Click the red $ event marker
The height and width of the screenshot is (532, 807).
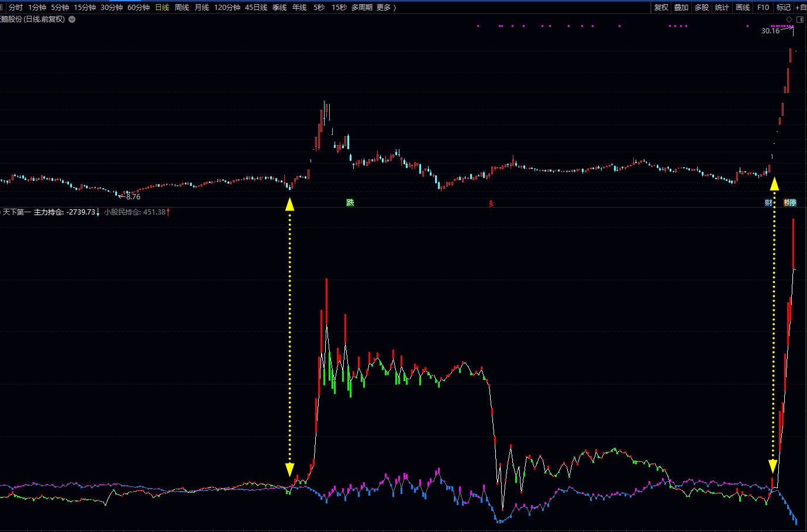(491, 203)
